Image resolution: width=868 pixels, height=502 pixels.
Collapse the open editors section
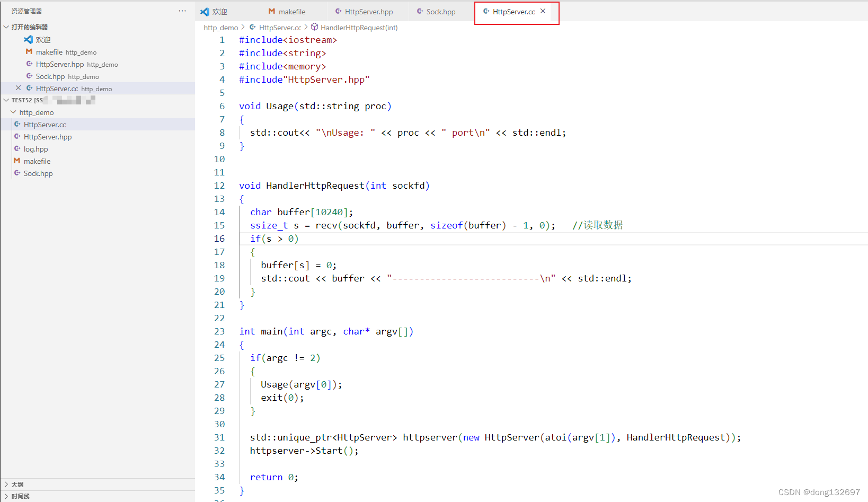click(6, 27)
